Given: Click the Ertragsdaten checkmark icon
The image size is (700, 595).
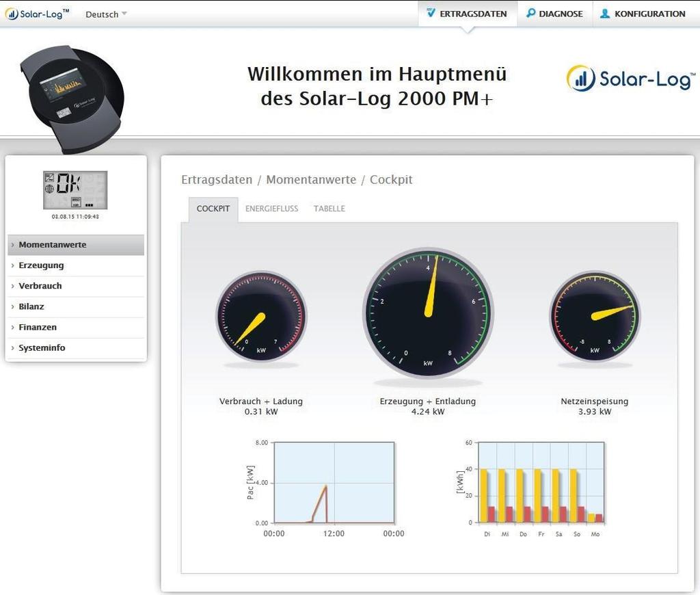Looking at the screenshot, I should pos(431,13).
